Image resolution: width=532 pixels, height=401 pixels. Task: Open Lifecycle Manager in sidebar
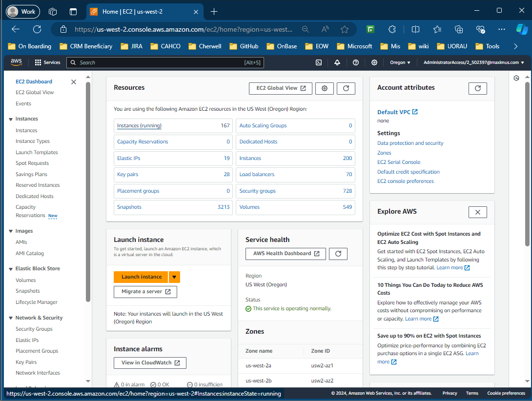[x=37, y=302]
